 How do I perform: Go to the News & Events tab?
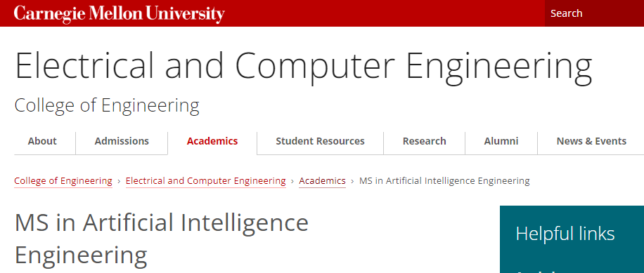tap(591, 141)
